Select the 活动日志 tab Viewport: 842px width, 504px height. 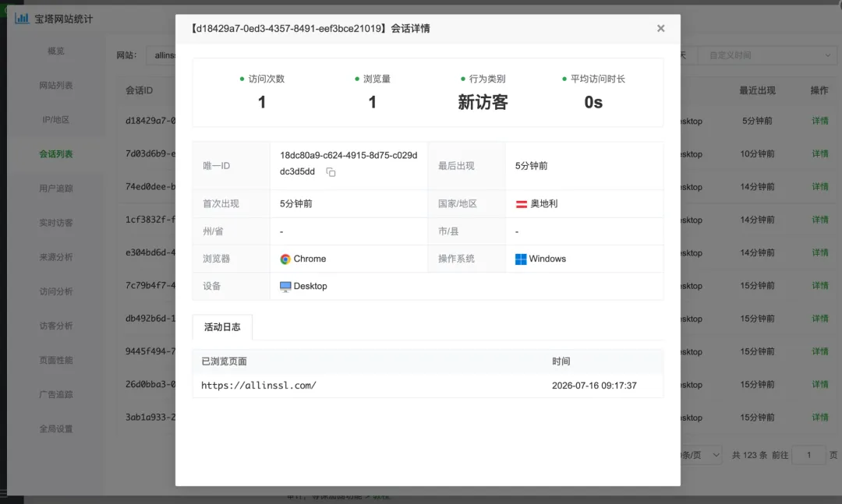pyautogui.click(x=222, y=327)
